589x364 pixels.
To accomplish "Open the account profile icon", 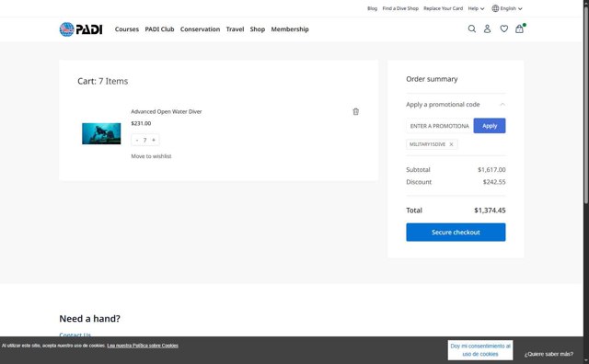I will click(487, 28).
